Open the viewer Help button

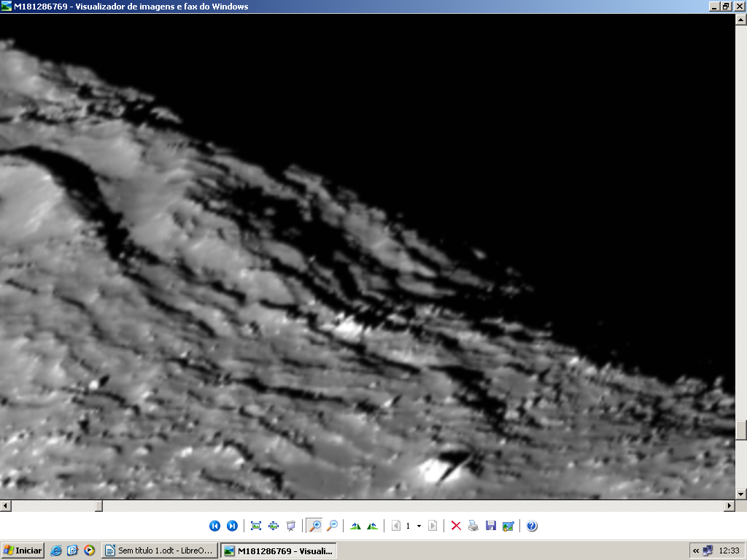coord(532,526)
